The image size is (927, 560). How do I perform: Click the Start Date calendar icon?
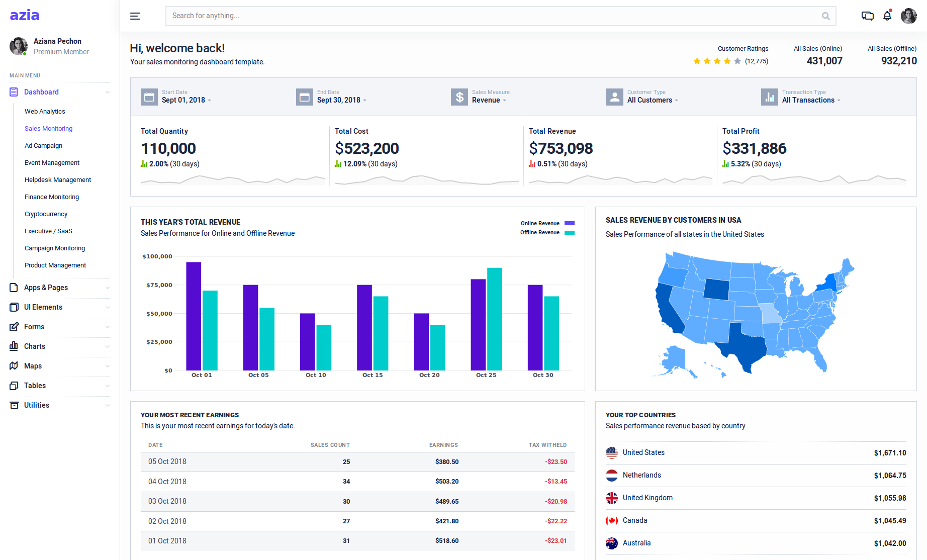coord(149,97)
